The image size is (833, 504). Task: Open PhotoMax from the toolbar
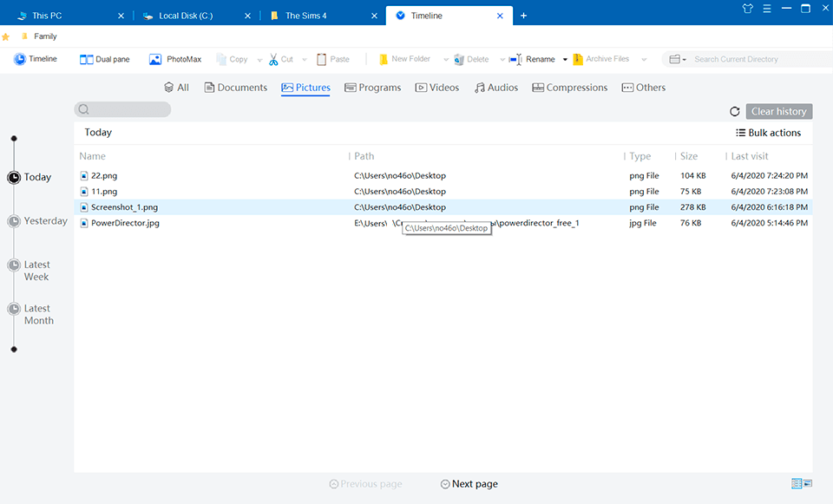pyautogui.click(x=174, y=59)
